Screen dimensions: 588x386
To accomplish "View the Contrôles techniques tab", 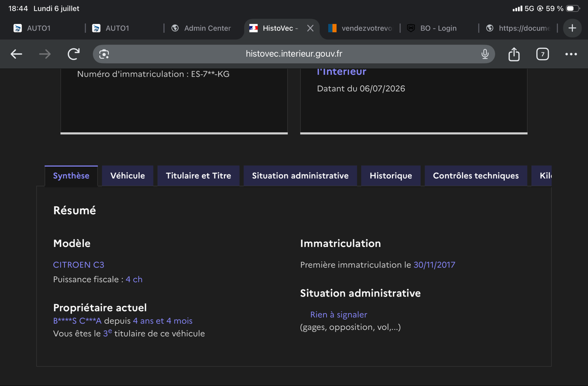I will (x=476, y=176).
